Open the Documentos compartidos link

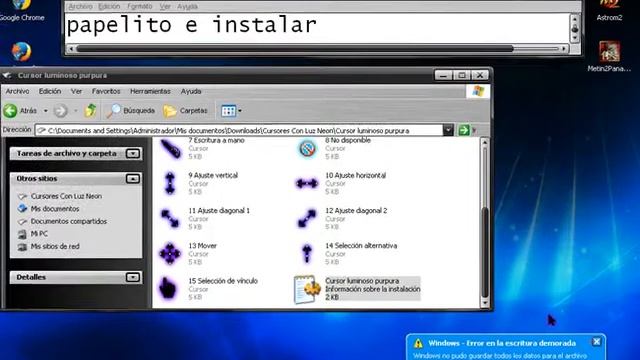(x=69, y=221)
